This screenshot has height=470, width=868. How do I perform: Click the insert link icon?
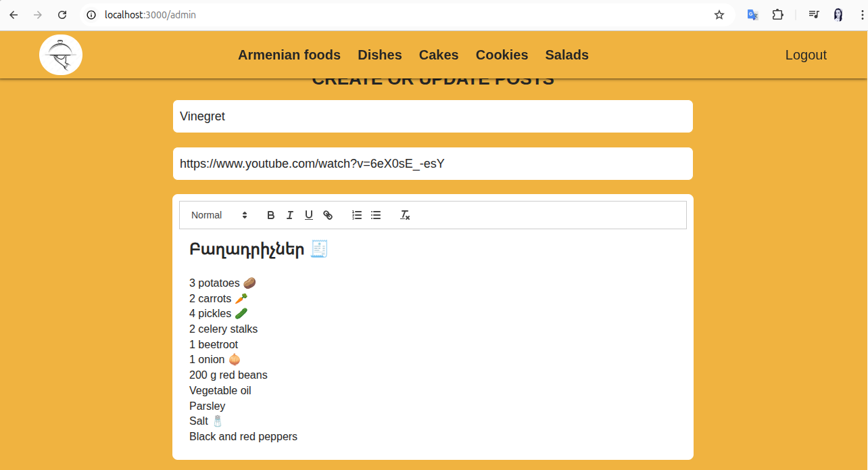tap(328, 215)
